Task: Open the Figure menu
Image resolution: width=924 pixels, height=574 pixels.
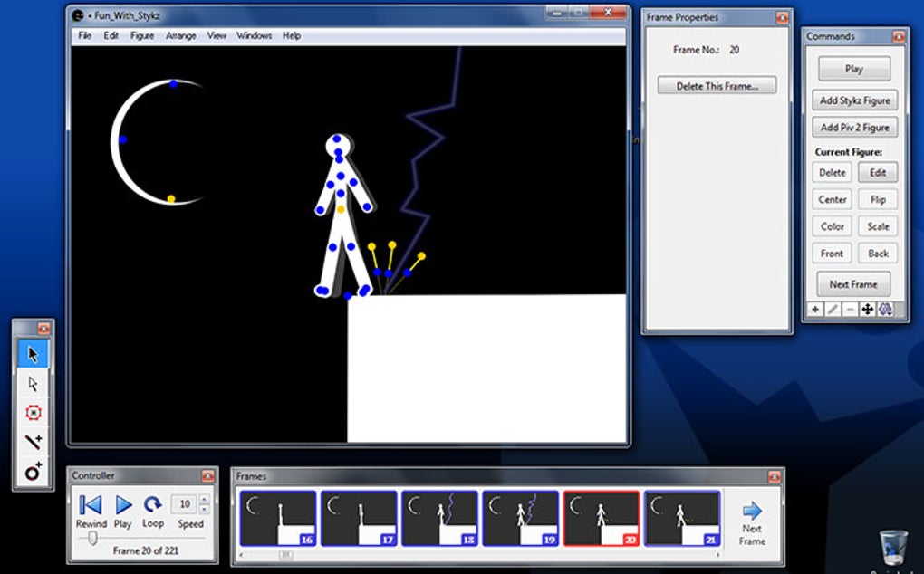Action: 142,36
